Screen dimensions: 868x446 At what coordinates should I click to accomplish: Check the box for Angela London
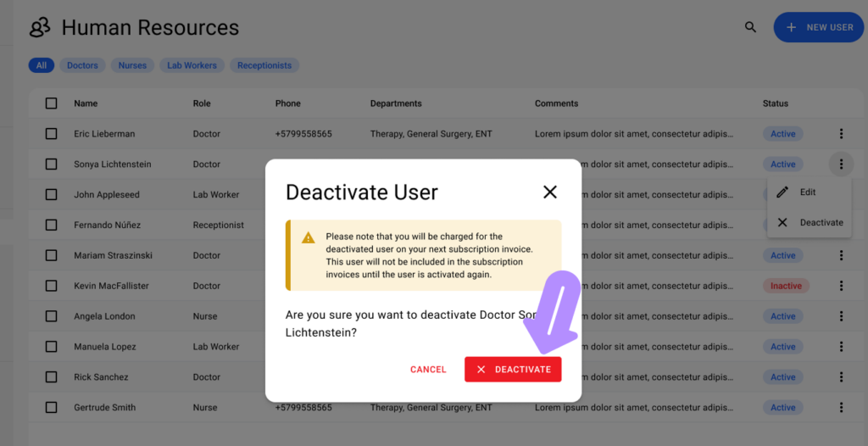[x=52, y=316]
